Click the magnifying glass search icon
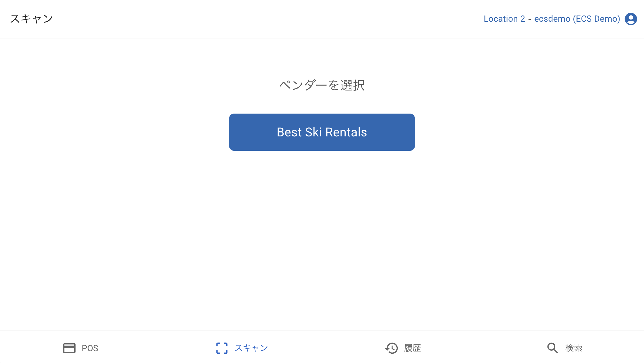The image size is (644, 363). (552, 348)
